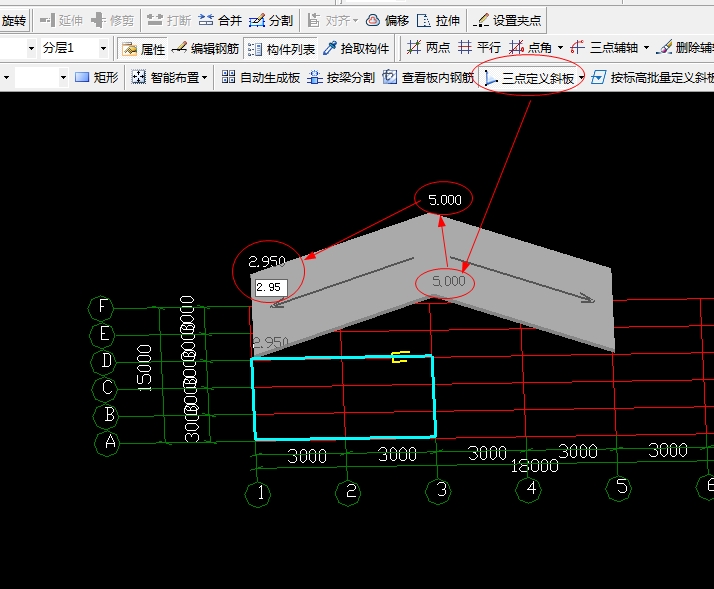Click axis bubble A
This screenshot has height=589, width=714.
coord(107,443)
